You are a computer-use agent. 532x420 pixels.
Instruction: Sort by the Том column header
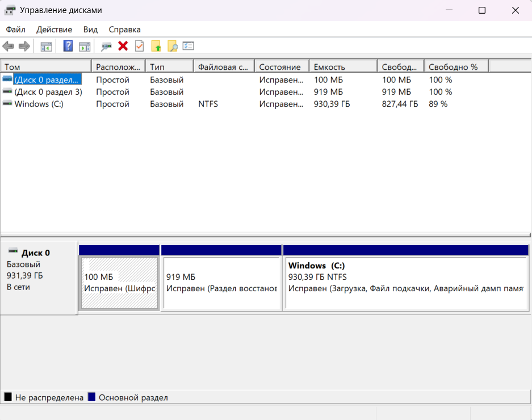click(x=46, y=66)
